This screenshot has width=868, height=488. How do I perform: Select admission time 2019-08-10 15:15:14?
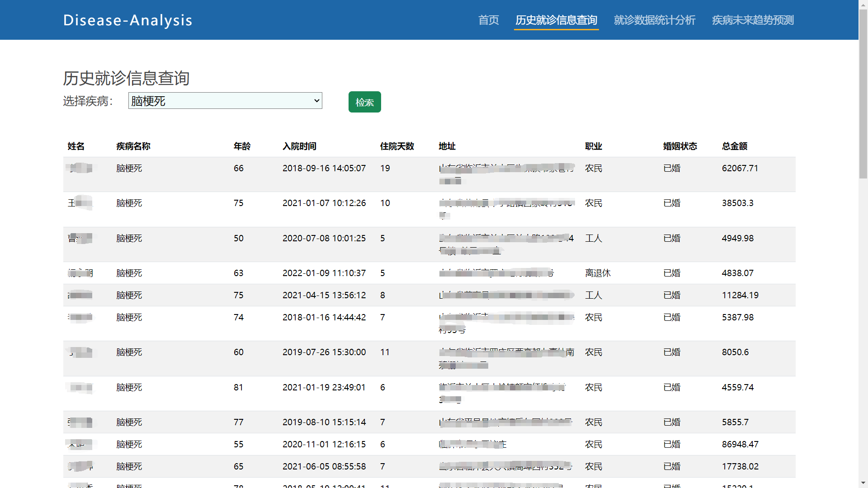324,422
